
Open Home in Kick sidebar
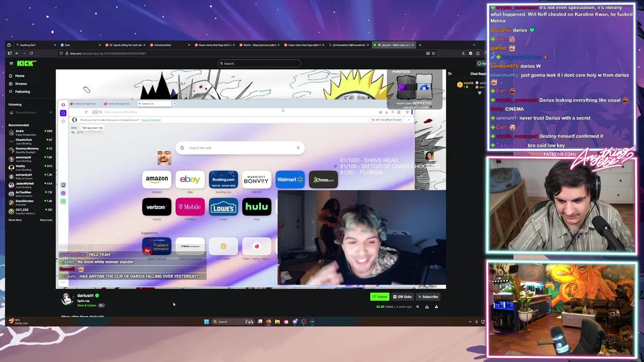(19, 76)
